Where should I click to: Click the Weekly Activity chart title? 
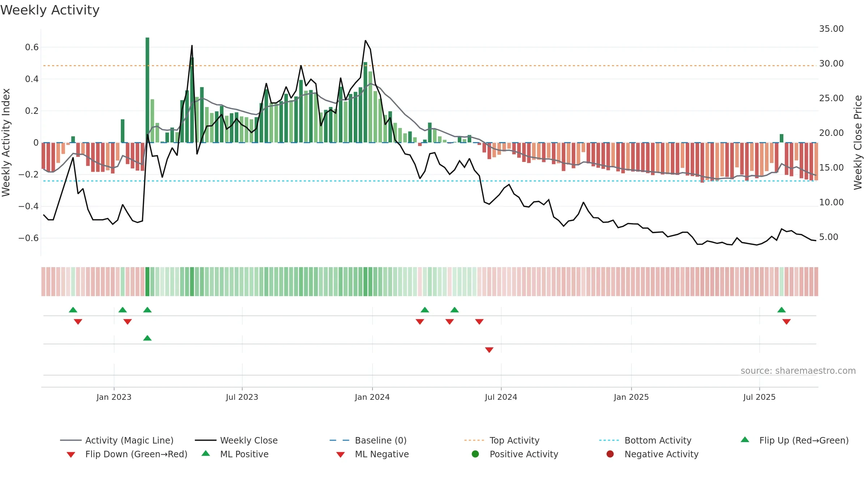click(50, 10)
